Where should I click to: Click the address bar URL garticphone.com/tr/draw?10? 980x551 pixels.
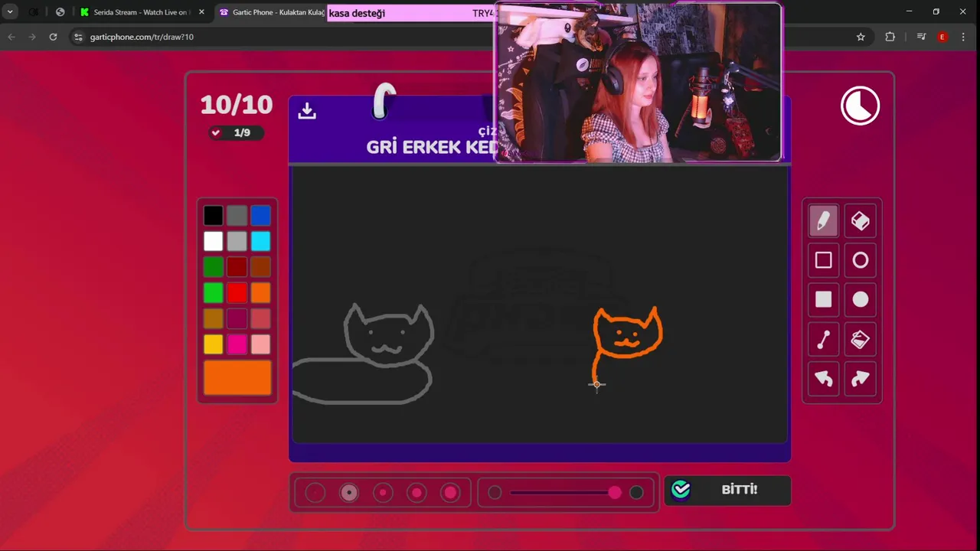pyautogui.click(x=142, y=37)
